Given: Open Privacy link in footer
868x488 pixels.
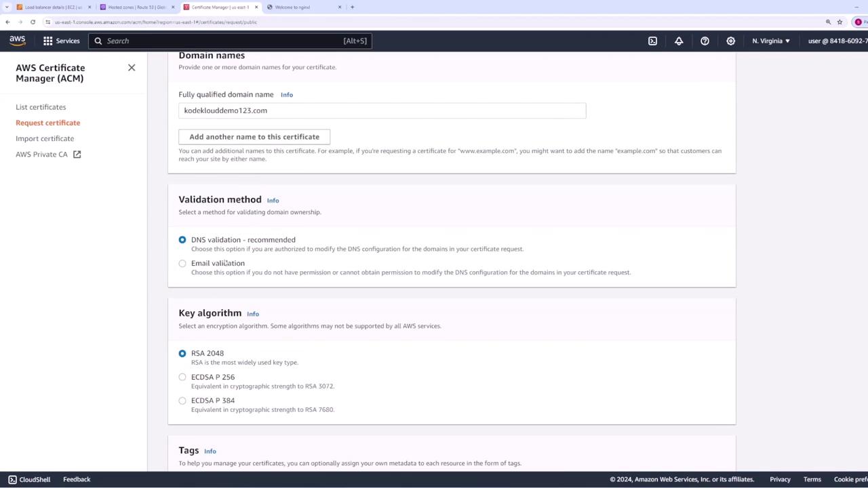Looking at the screenshot, I should point(780,479).
